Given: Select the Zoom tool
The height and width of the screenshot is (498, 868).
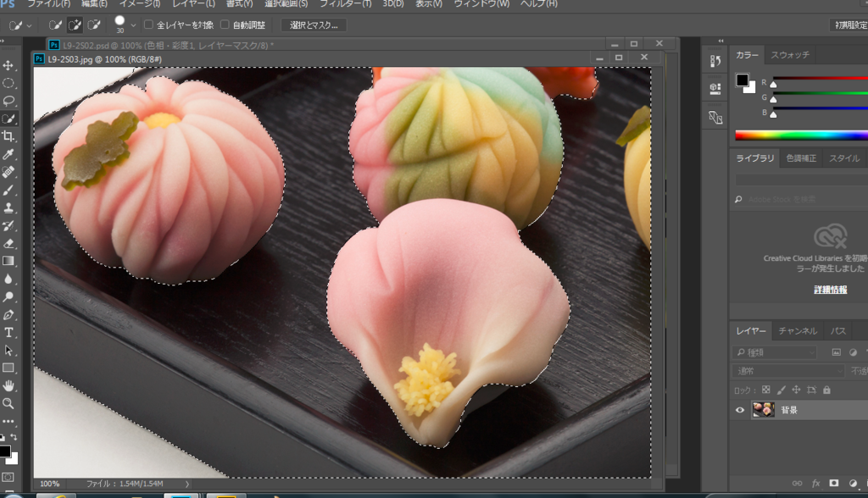Looking at the screenshot, I should pyautogui.click(x=8, y=403).
